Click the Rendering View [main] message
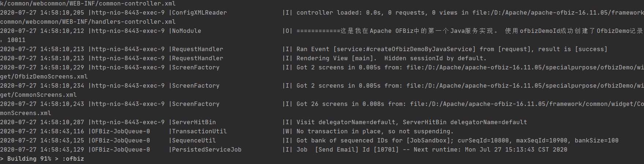The width and height of the screenshot is (644, 164). 391,58
